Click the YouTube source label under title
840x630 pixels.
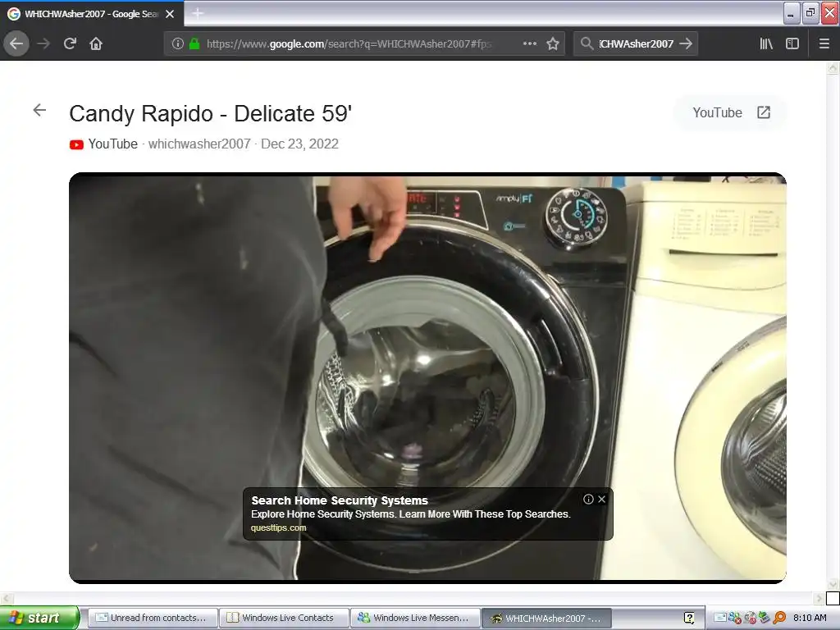(x=113, y=144)
